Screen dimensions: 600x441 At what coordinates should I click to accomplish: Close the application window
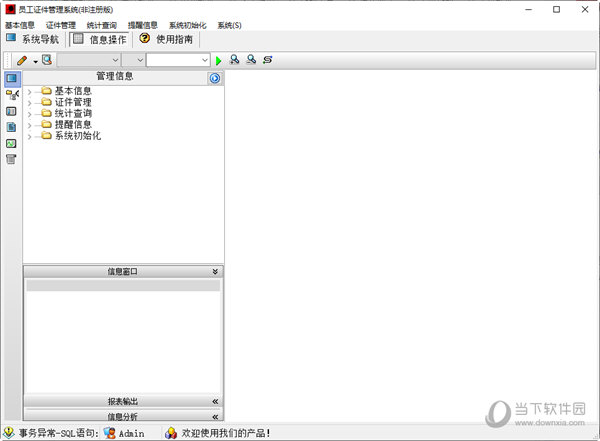pyautogui.click(x=585, y=9)
